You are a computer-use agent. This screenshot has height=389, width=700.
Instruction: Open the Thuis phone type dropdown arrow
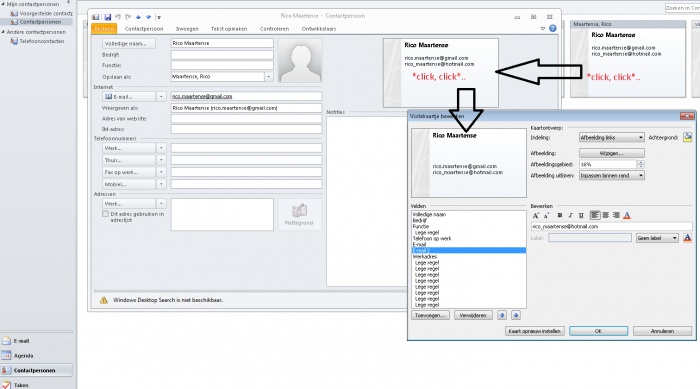pyautogui.click(x=161, y=160)
